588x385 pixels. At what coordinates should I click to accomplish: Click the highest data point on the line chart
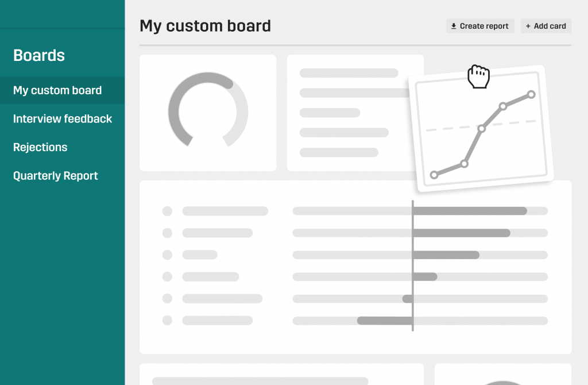[x=531, y=94]
